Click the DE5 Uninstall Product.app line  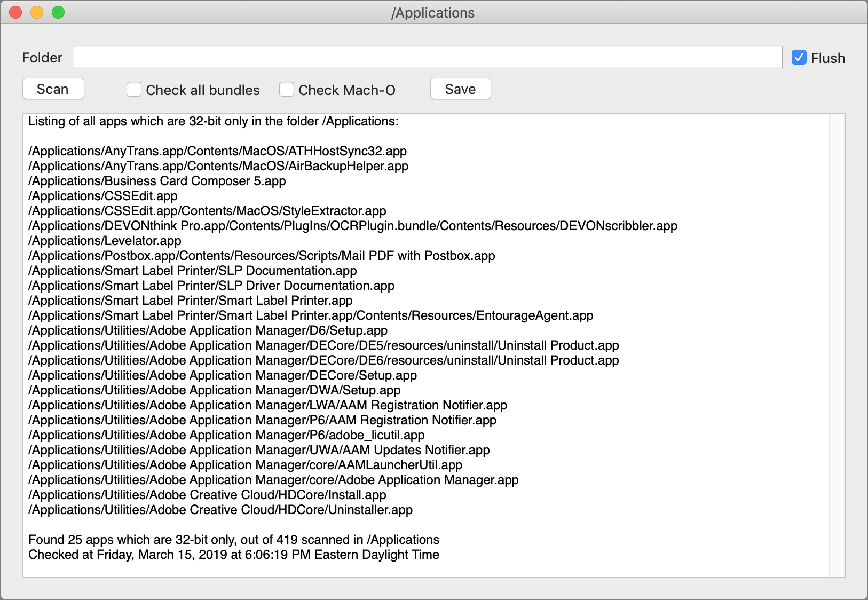click(x=323, y=345)
